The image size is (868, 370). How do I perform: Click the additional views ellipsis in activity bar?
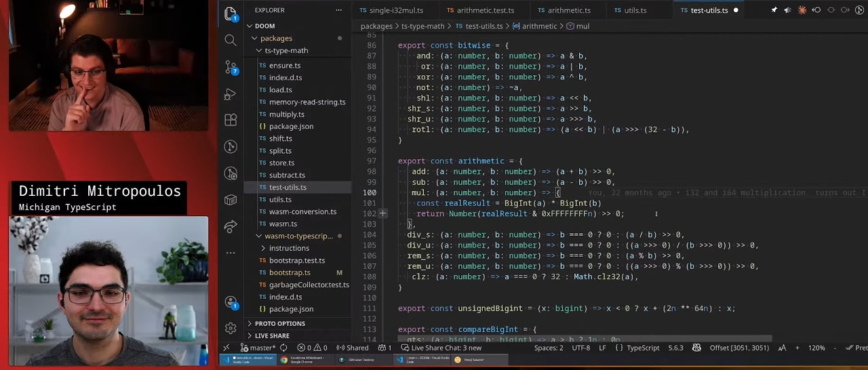231,253
